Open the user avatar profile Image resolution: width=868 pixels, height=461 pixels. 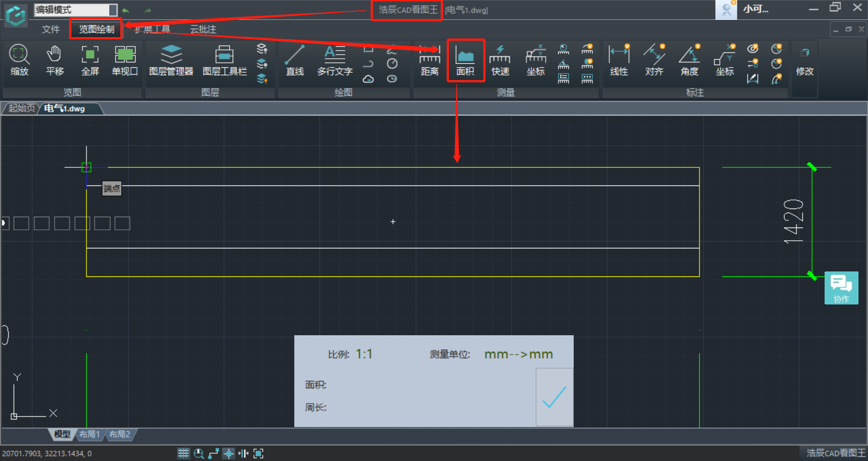click(x=726, y=10)
